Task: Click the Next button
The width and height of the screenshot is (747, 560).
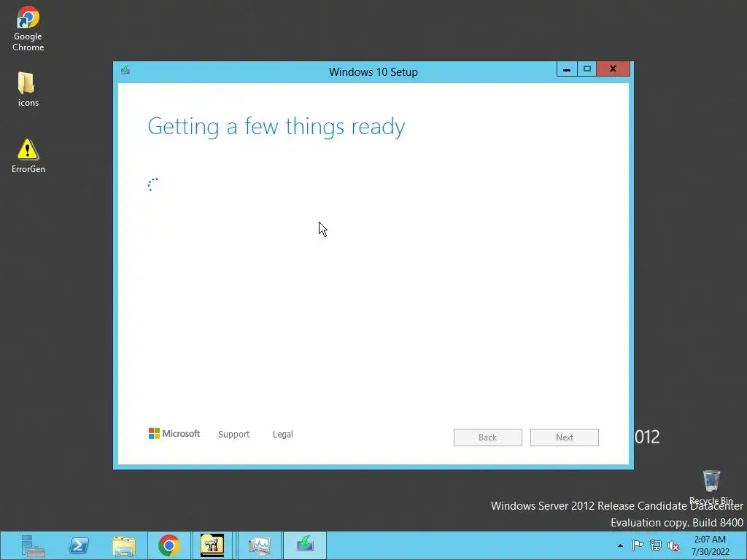Action: (565, 437)
